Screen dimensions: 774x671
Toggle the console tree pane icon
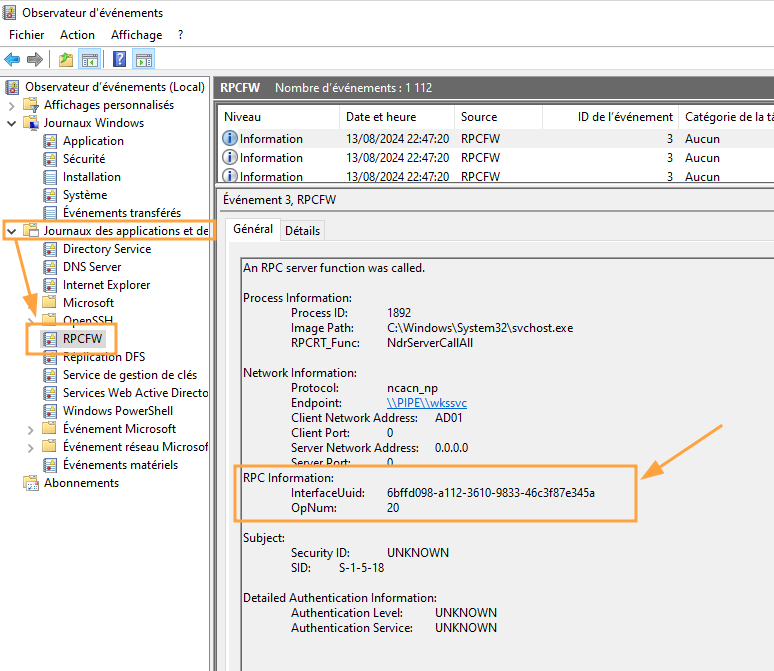(89, 59)
